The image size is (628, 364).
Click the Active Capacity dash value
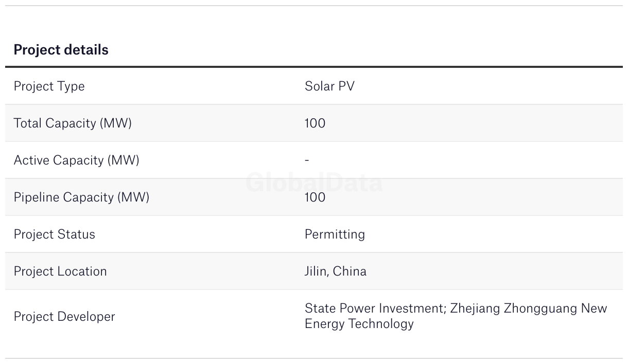pyautogui.click(x=307, y=160)
